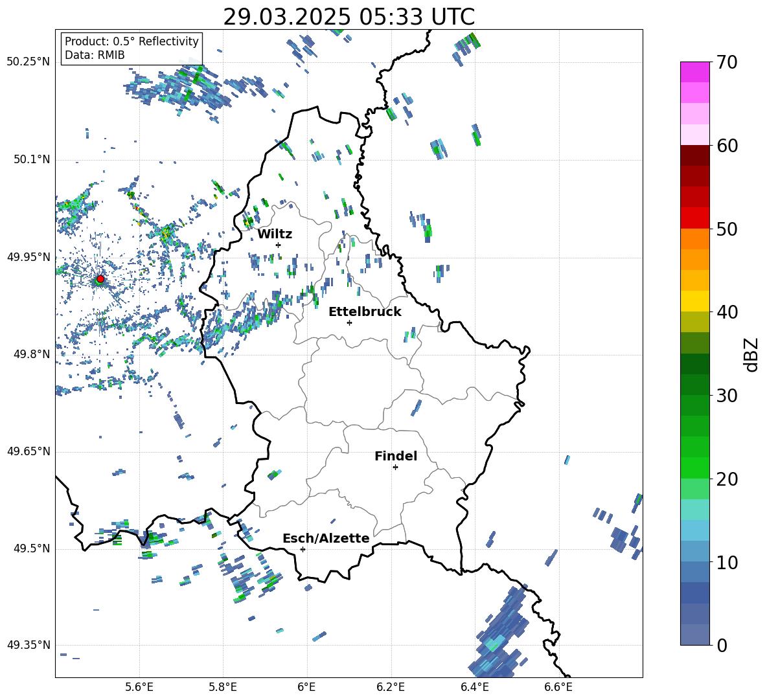Viewport: 767px width, 700px height.
Task: Click the 50.25°N latitude label
Action: pos(29,62)
